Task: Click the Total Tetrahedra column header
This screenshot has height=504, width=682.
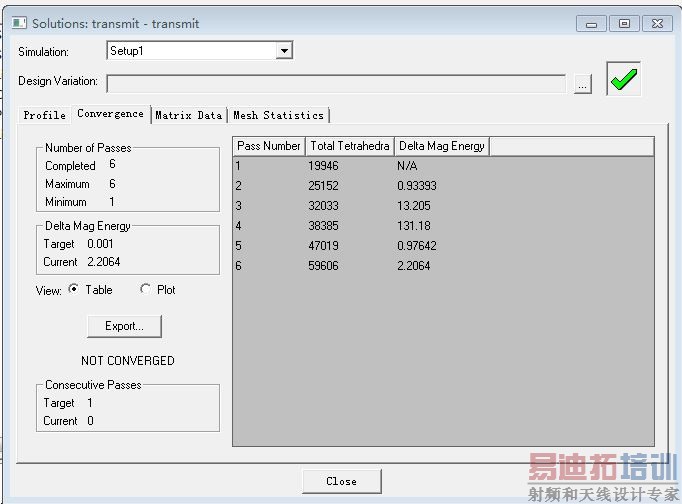Action: click(350, 146)
